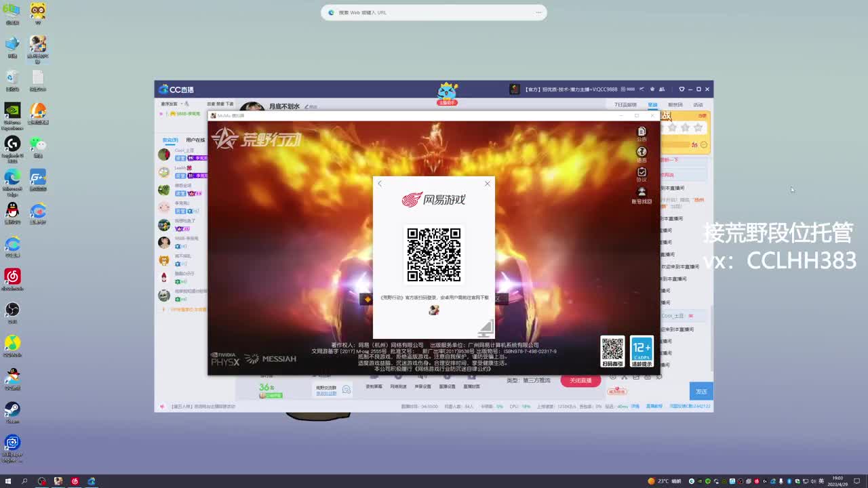Open the 协议 agreement icon in game
The width and height of the screenshot is (868, 488).
tap(642, 174)
